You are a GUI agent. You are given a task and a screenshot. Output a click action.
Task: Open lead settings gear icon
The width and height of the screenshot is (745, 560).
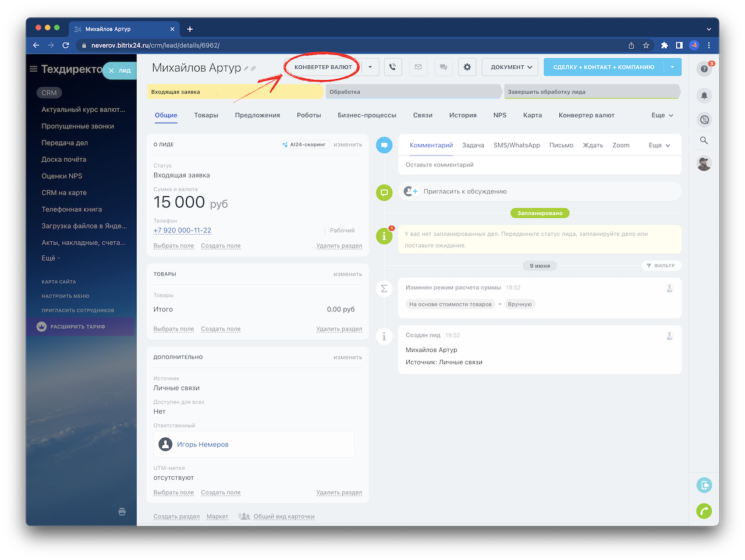point(467,67)
